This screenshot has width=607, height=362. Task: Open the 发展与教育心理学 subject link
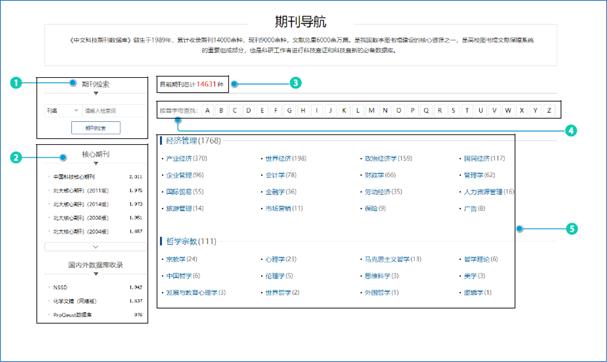coord(196,292)
